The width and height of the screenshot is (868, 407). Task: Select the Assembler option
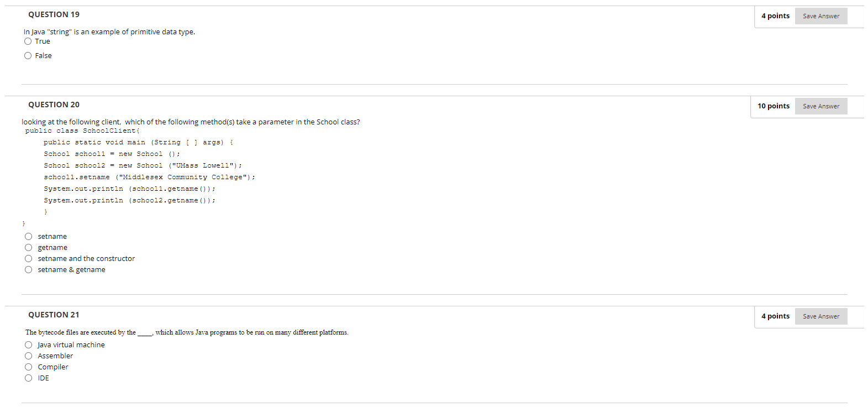point(28,356)
